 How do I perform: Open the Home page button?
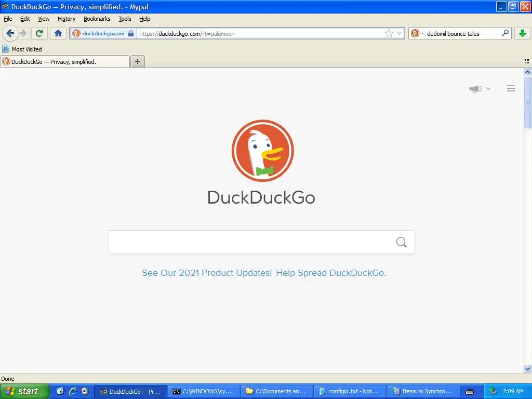(58, 33)
